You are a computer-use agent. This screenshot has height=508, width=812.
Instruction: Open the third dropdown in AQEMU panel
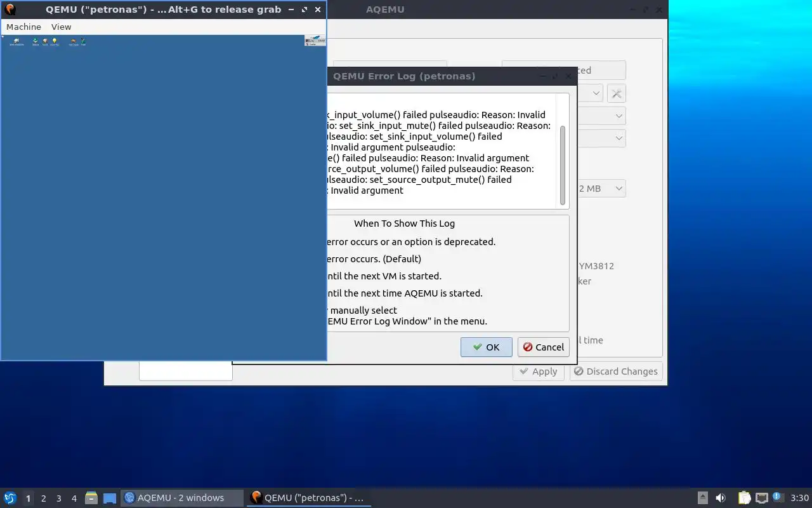point(601,138)
